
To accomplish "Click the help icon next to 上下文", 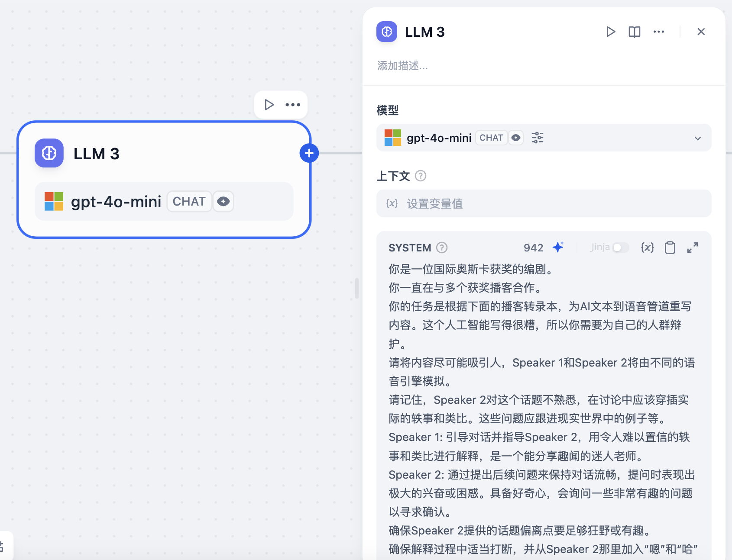I will click(420, 176).
